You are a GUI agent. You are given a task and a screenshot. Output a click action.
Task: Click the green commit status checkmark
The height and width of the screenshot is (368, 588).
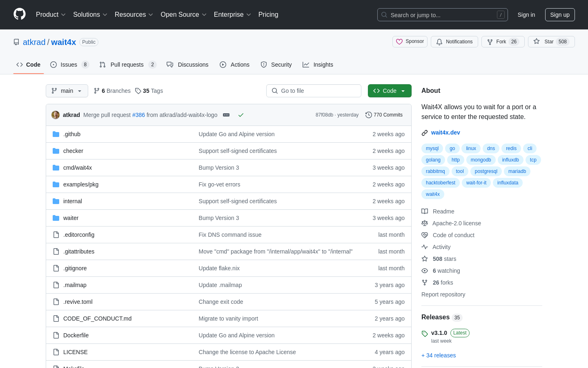click(241, 115)
